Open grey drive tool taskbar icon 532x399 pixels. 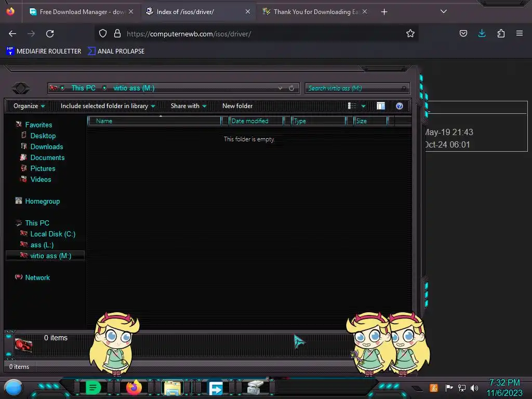point(255,388)
